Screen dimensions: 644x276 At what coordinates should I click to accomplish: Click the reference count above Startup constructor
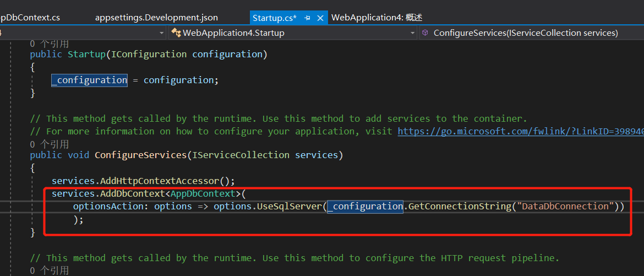pyautogui.click(x=50, y=44)
